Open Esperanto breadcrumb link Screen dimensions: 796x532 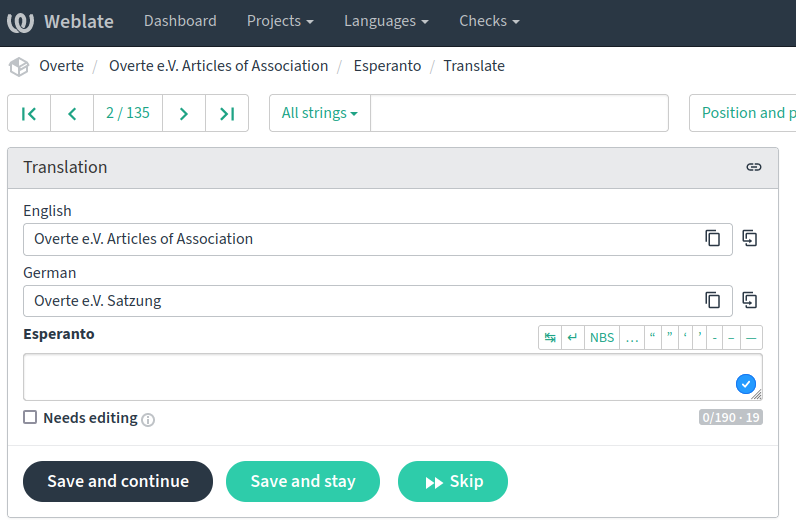[x=387, y=66]
